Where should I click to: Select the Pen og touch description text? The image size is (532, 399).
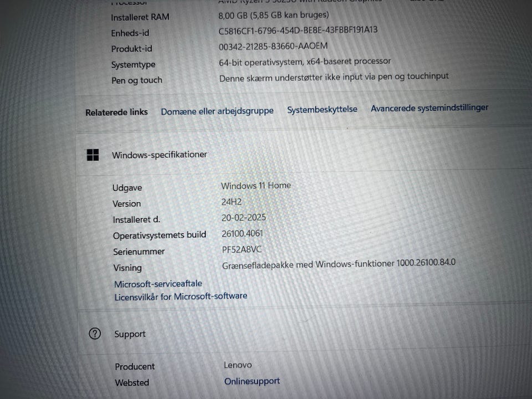pyautogui.click(x=334, y=77)
